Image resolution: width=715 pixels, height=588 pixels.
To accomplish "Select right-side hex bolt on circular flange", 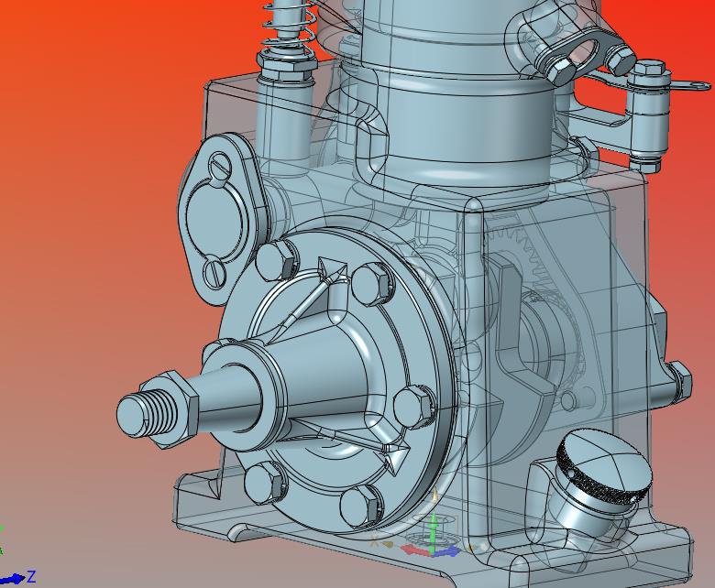I will [413, 407].
